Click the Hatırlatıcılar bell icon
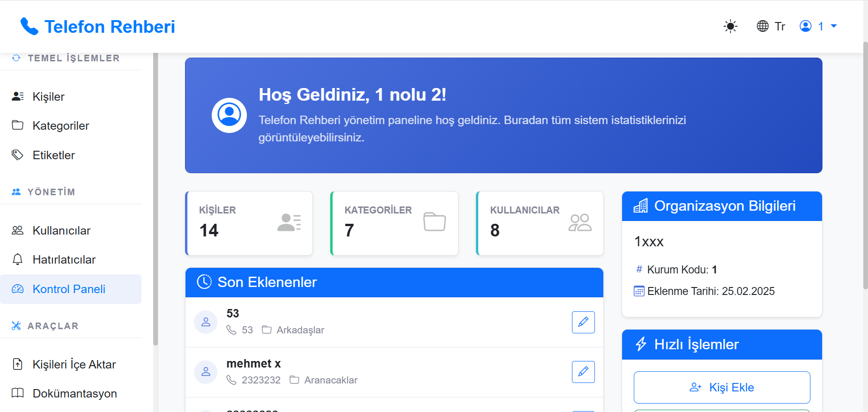This screenshot has width=868, height=412. [18, 259]
